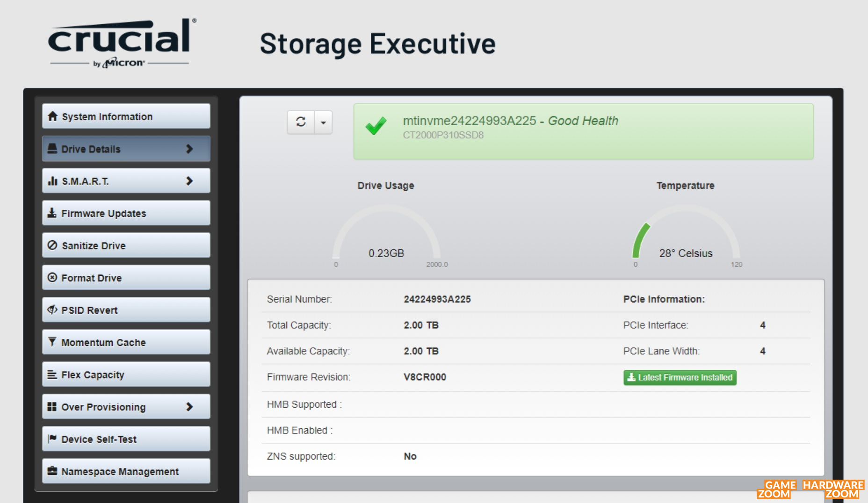
Task: Open Namespace Management
Action: point(126,471)
